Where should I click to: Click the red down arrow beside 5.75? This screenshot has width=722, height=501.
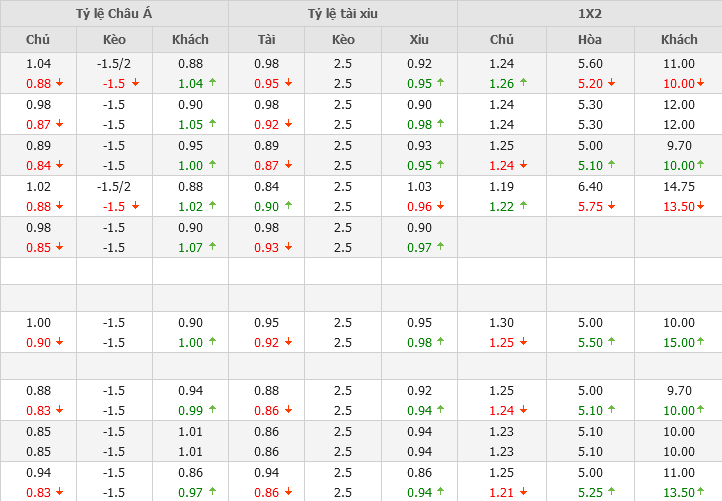click(611, 206)
